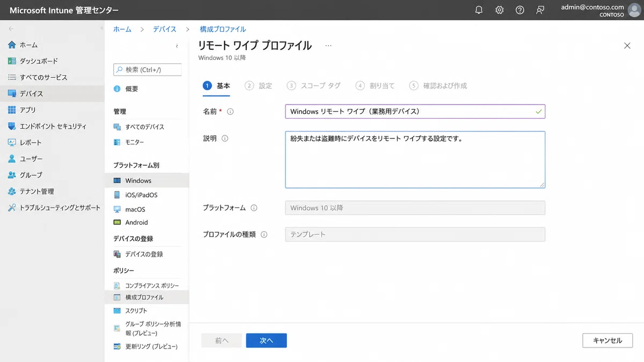The width and height of the screenshot is (644, 362).
Task: Click the トラブルシューティングとサポート wrench icon
Action: [12, 208]
